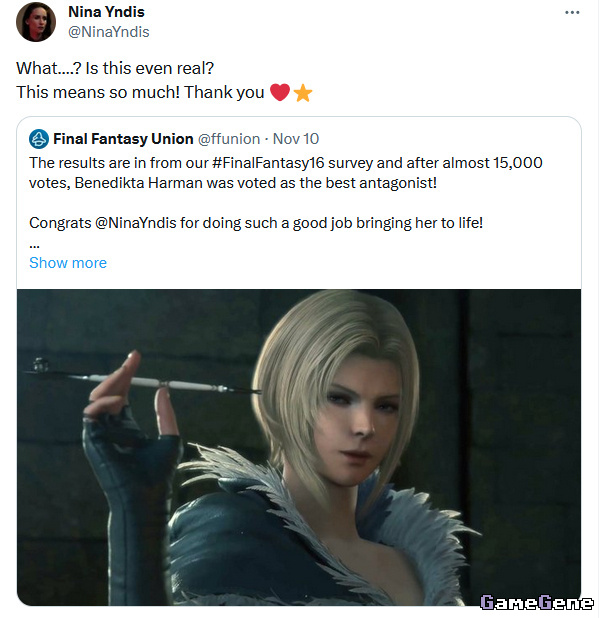The width and height of the screenshot is (602, 618).
Task: Open the Nov 10 timestamp
Action: tap(296, 139)
